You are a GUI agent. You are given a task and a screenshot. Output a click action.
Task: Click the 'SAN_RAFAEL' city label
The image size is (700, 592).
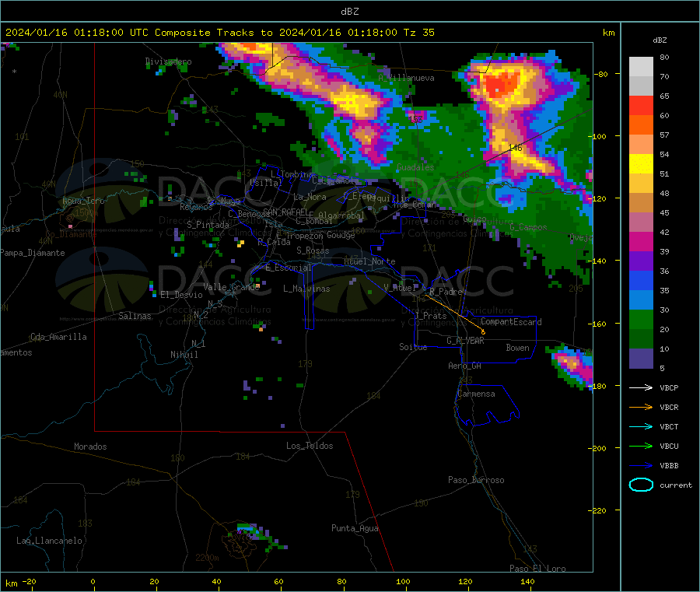(x=285, y=212)
